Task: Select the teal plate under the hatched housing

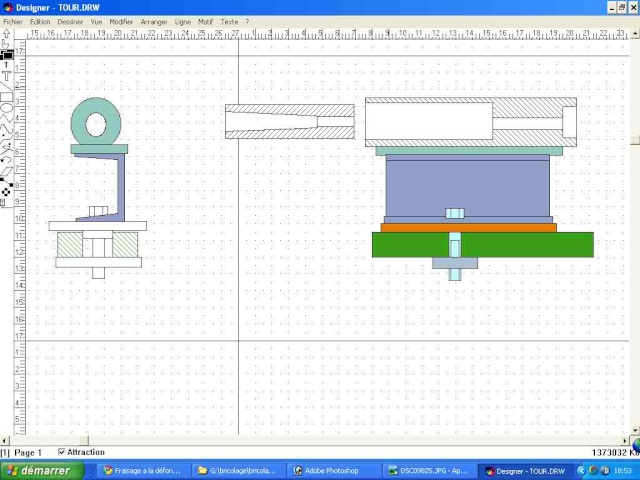Action: (469, 151)
